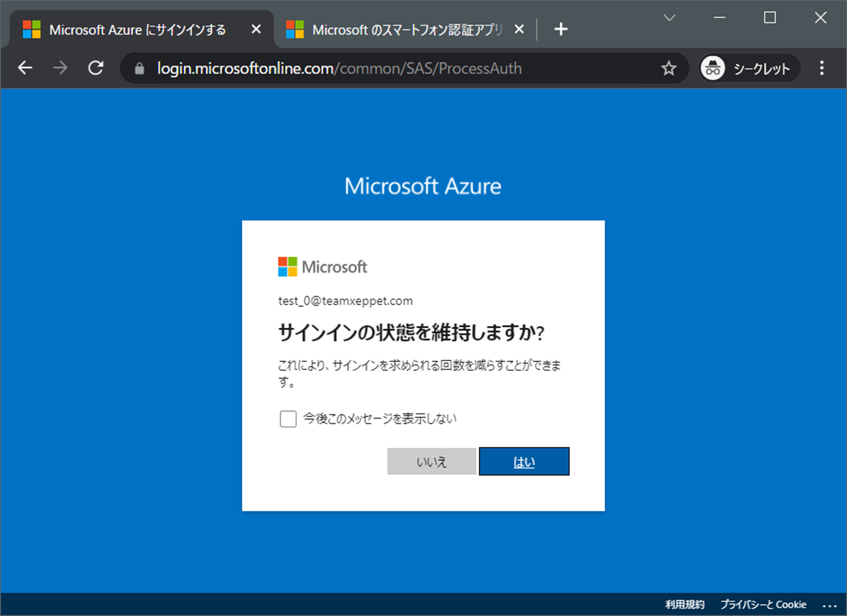Close the Microsoft Azure sign-in tab
The image size is (847, 616).
[256, 29]
